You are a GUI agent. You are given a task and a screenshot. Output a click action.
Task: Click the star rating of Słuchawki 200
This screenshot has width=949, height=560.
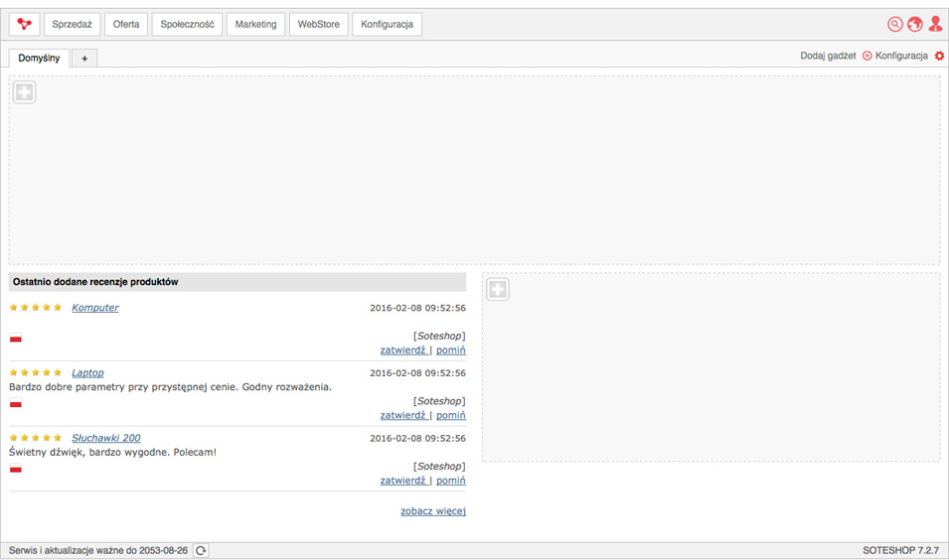point(36,438)
